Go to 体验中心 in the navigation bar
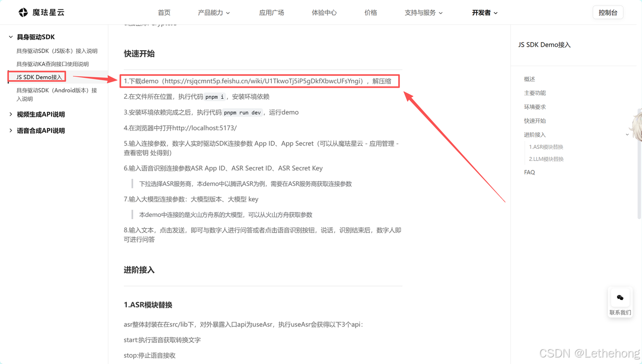The image size is (642, 364). [324, 12]
